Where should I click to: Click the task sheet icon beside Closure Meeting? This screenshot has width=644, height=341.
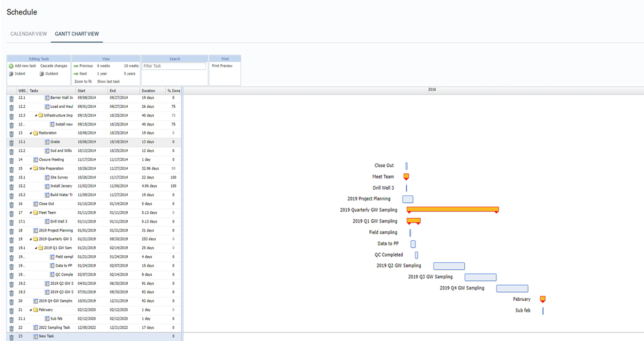coord(36,159)
